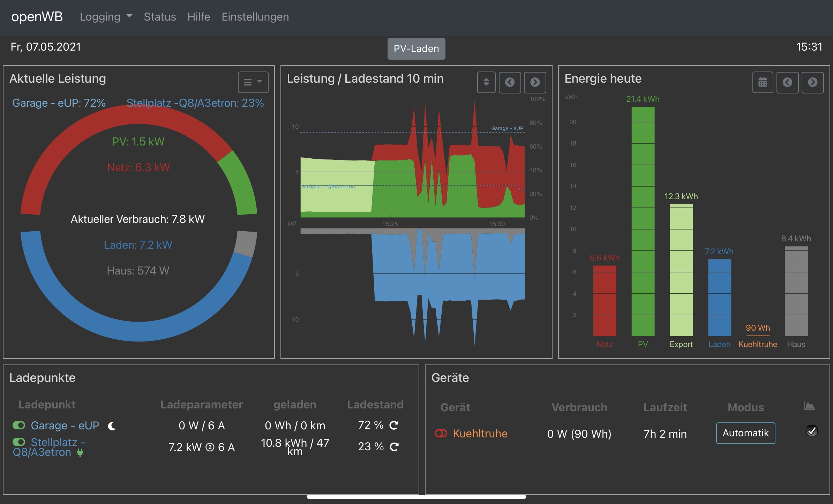Click chart icon in Geräte header
The height and width of the screenshot is (504, 833).
[x=809, y=406]
